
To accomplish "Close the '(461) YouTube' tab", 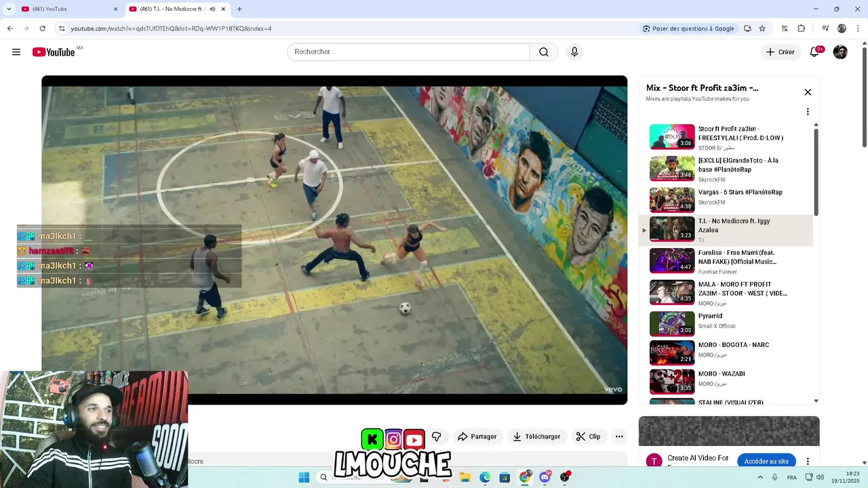I will pos(115,9).
